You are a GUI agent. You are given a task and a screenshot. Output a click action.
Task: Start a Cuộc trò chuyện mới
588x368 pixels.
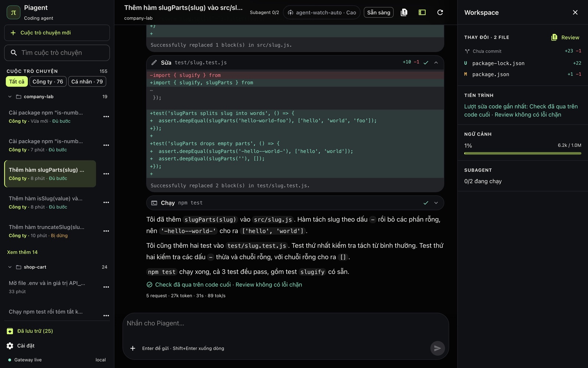pos(57,33)
